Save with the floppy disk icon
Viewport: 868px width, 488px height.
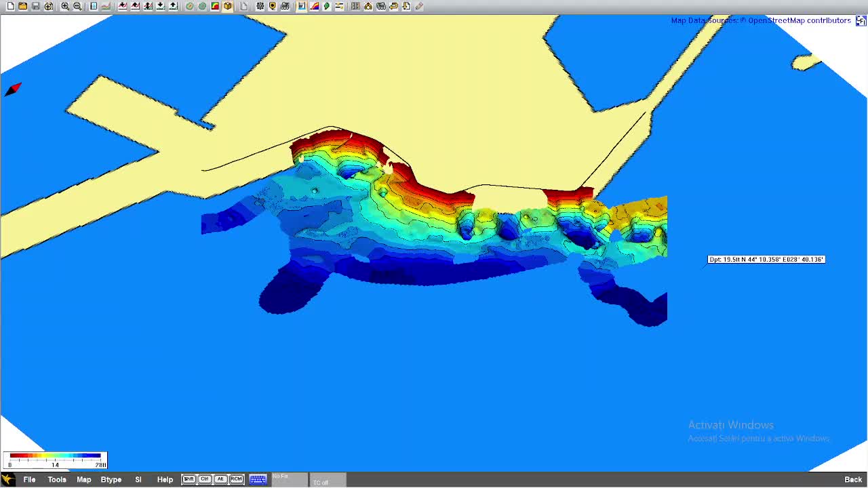(x=36, y=6)
